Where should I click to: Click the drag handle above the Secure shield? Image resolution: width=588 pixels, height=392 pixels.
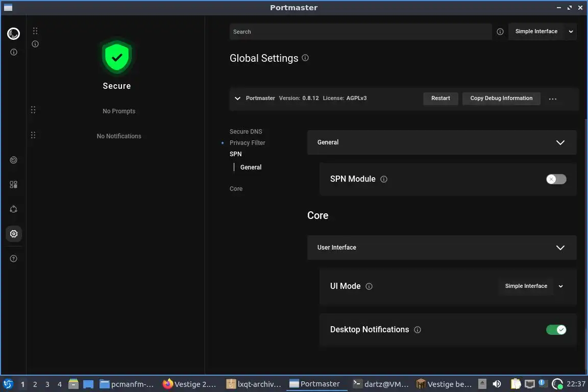click(35, 31)
